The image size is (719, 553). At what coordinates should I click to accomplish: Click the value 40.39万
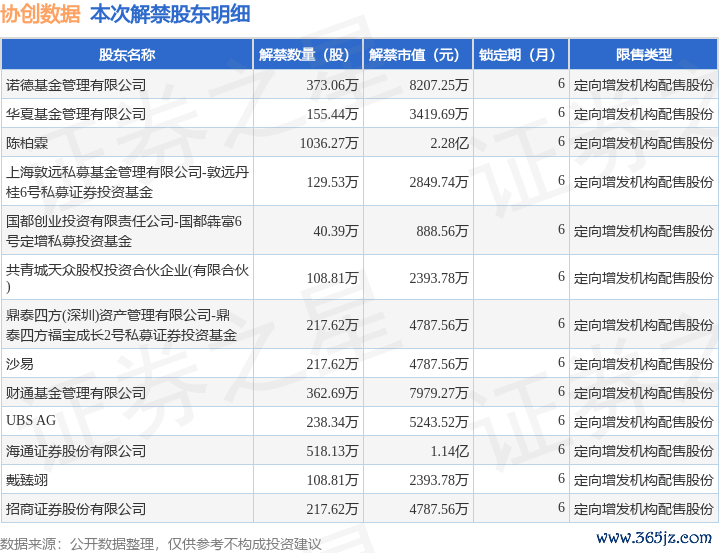(336, 231)
